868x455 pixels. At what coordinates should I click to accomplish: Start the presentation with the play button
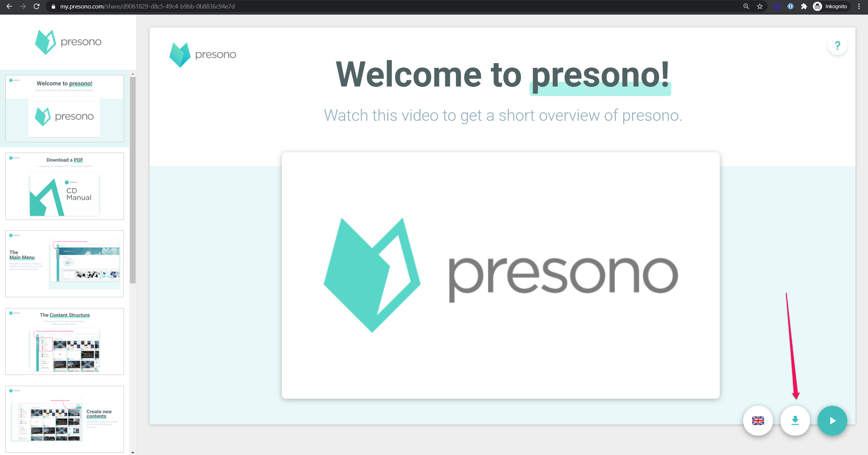(x=832, y=421)
